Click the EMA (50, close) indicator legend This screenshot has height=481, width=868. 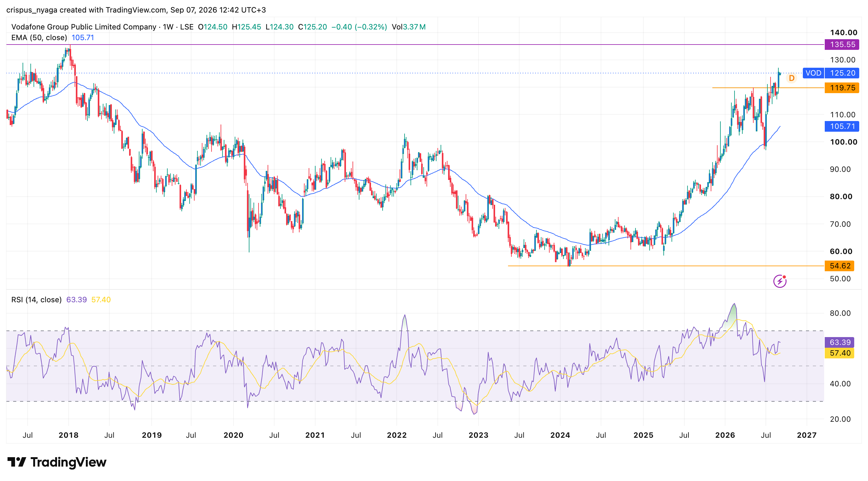(39, 38)
